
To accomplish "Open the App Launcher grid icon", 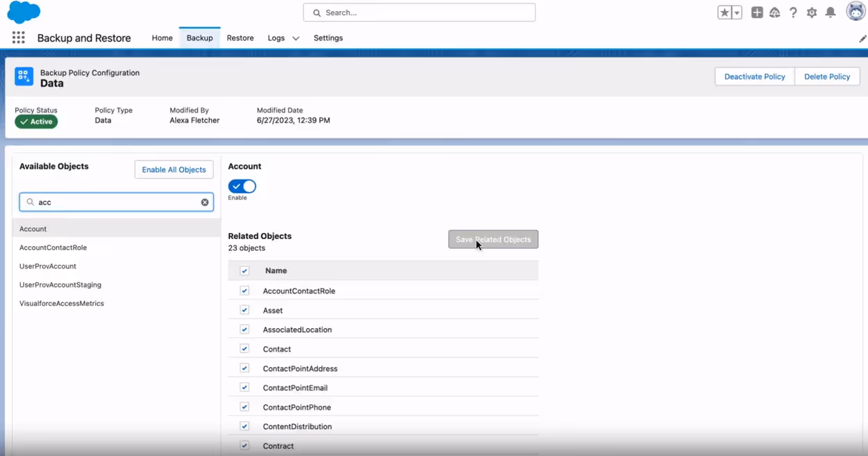I will coord(19,38).
